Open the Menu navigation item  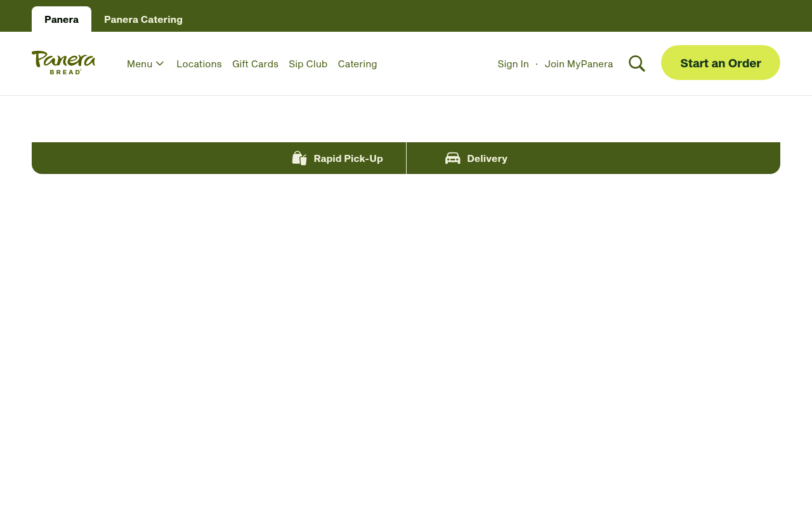(x=145, y=63)
